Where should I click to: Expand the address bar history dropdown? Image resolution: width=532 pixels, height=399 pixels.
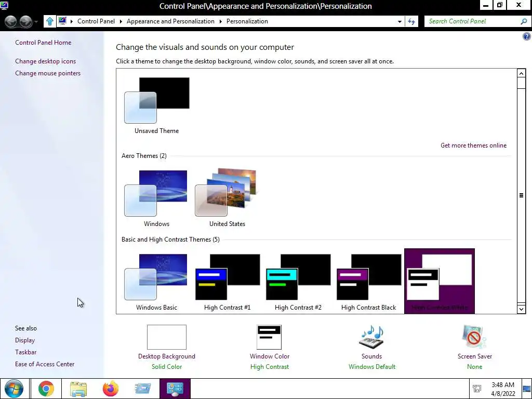click(400, 21)
